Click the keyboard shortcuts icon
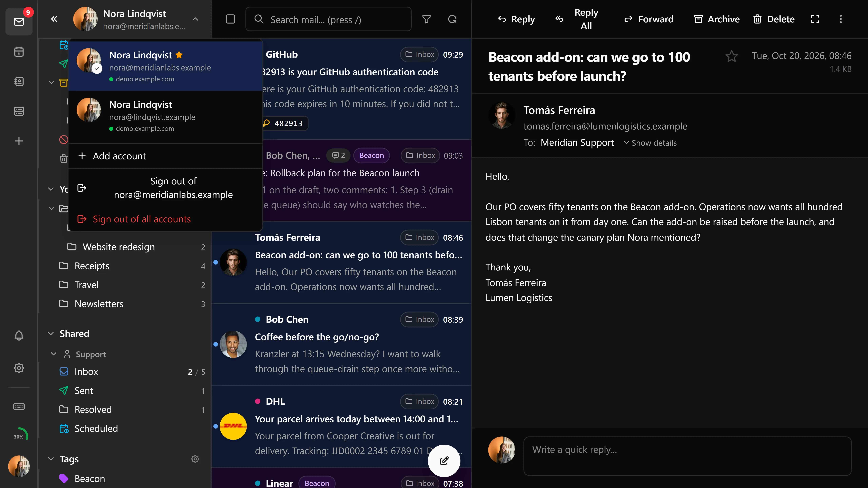This screenshot has width=868, height=488. [19, 406]
